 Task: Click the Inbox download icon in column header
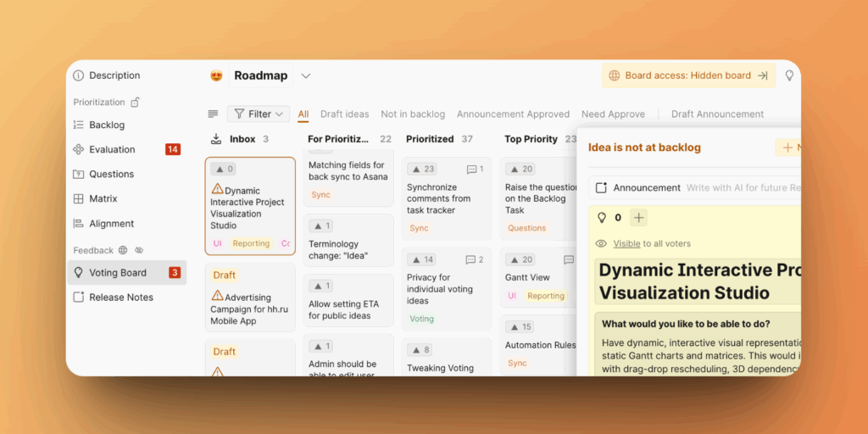coord(216,139)
